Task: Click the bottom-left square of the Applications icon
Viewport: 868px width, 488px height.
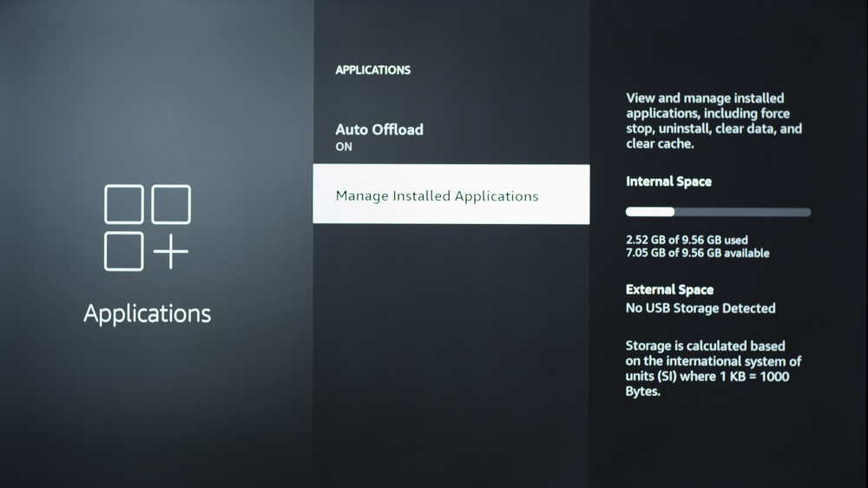Action: pos(123,252)
